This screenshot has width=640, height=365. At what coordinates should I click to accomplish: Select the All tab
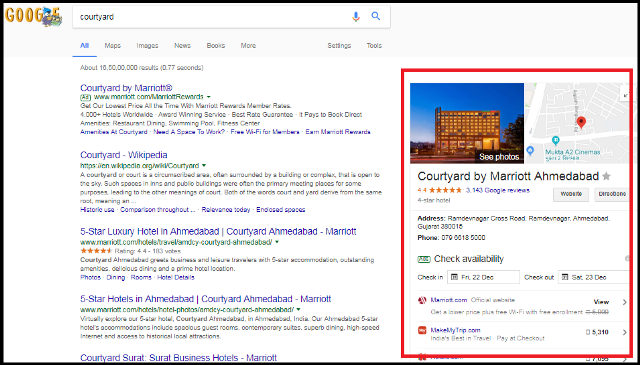pos(84,45)
